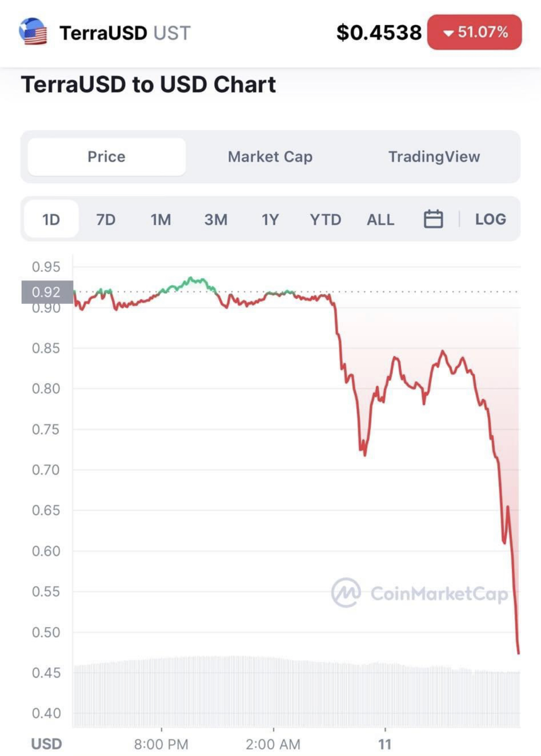Viewport: 541px width, 756px height.
Task: Show the ALL time chart
Action: 381,219
